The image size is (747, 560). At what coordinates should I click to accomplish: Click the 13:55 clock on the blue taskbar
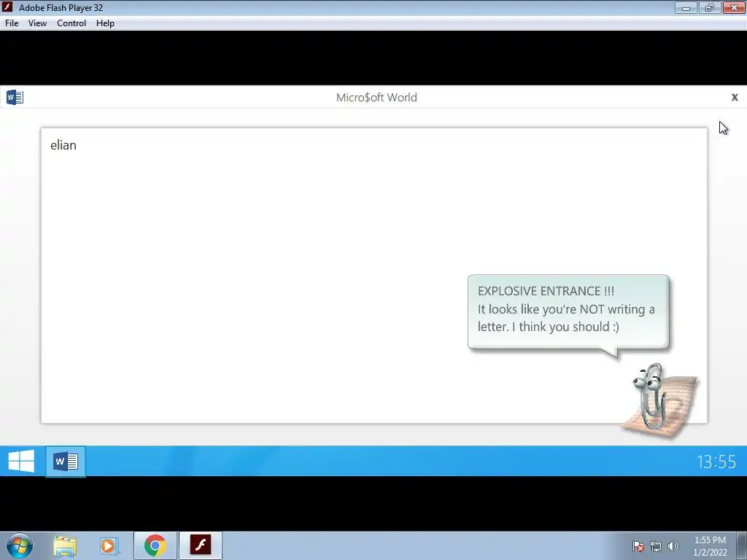[716, 462]
